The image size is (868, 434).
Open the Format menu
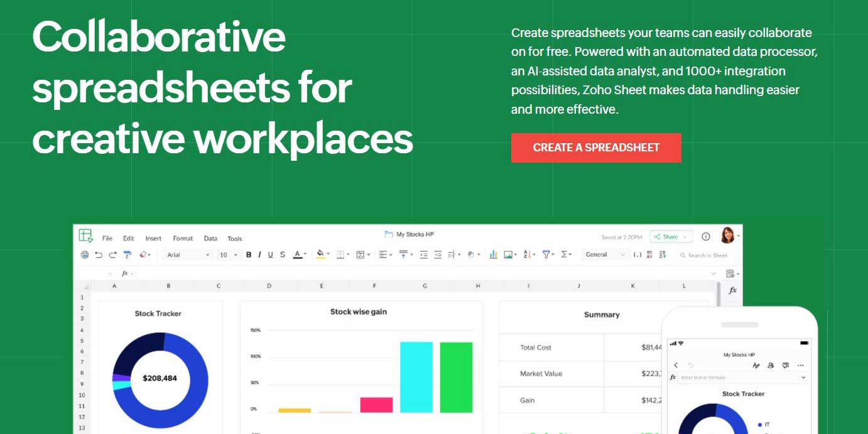pyautogui.click(x=183, y=239)
